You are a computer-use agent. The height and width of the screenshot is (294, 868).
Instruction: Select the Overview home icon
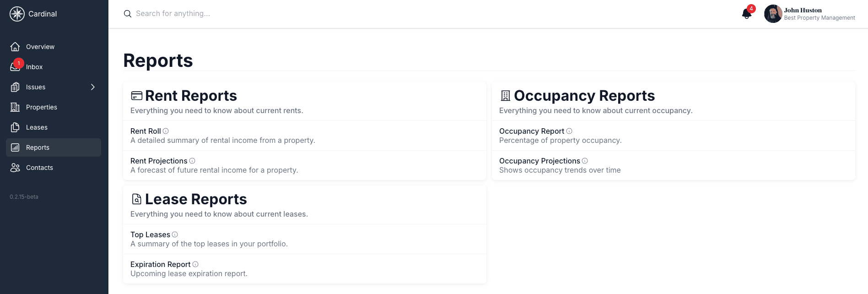16,46
